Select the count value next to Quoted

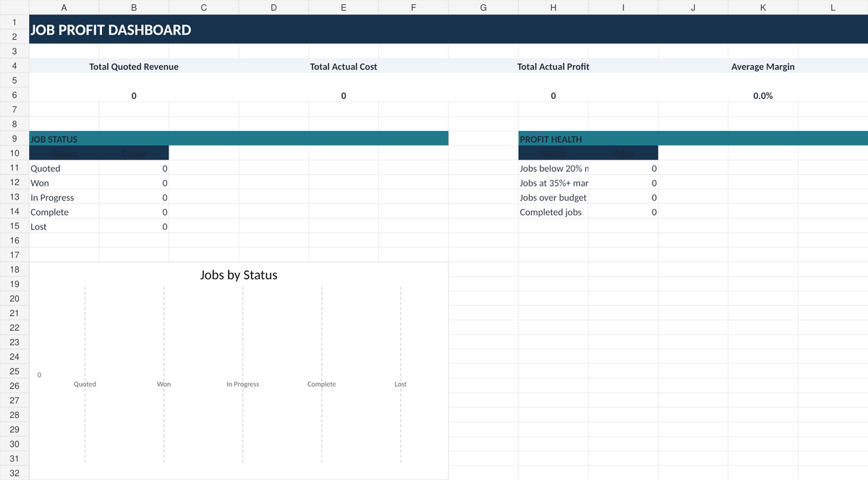pos(134,168)
